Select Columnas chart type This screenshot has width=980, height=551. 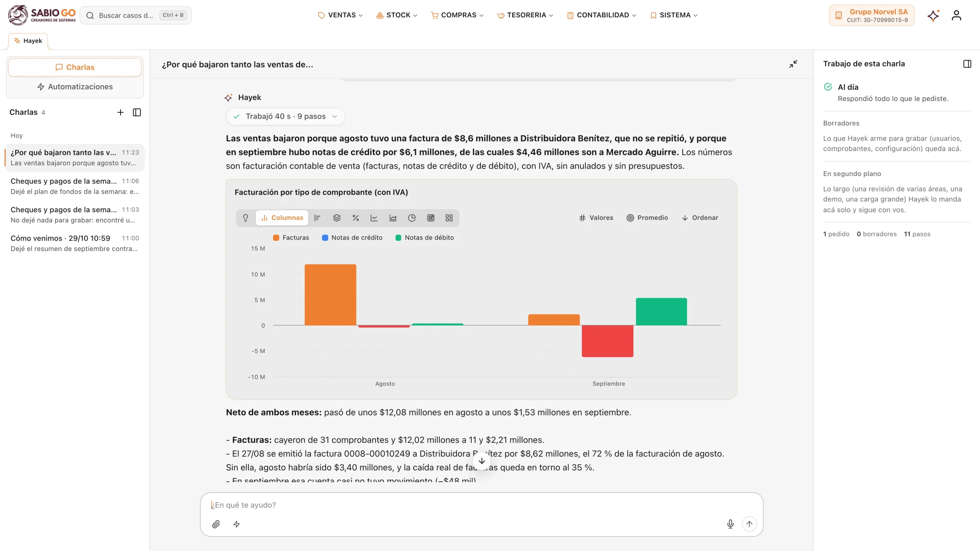coord(282,218)
